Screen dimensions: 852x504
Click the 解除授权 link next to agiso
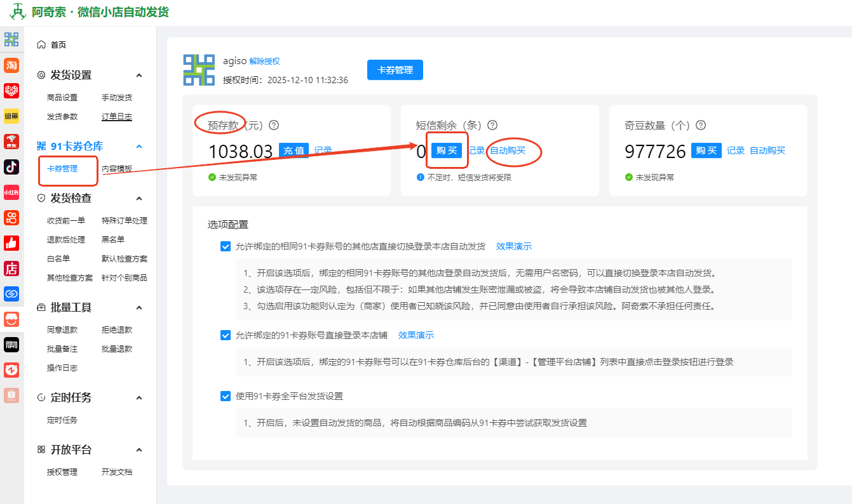(264, 62)
